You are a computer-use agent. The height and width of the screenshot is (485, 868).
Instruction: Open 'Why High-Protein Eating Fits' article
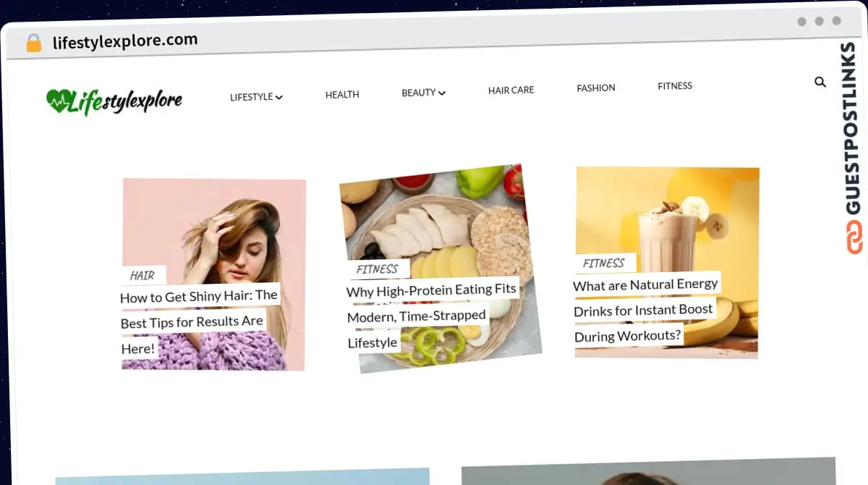point(431,316)
